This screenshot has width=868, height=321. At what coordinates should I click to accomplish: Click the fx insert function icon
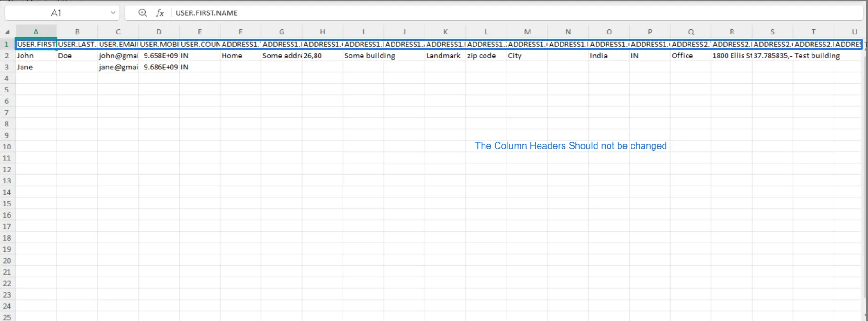pos(160,13)
